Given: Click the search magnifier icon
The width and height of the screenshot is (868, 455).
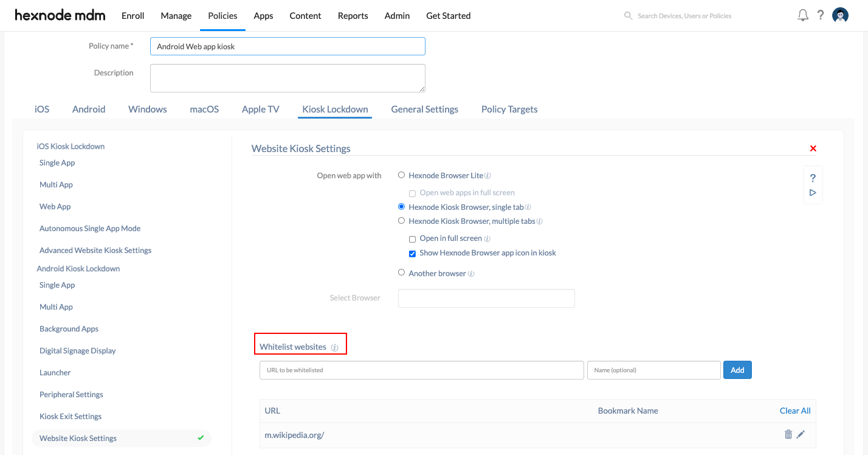Looking at the screenshot, I should 629,15.
